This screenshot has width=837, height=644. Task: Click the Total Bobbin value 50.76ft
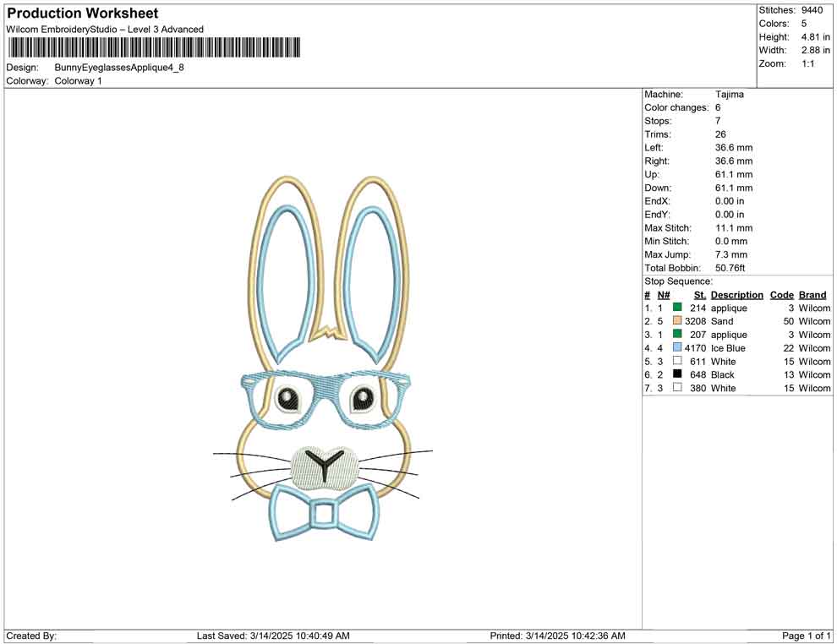730,268
